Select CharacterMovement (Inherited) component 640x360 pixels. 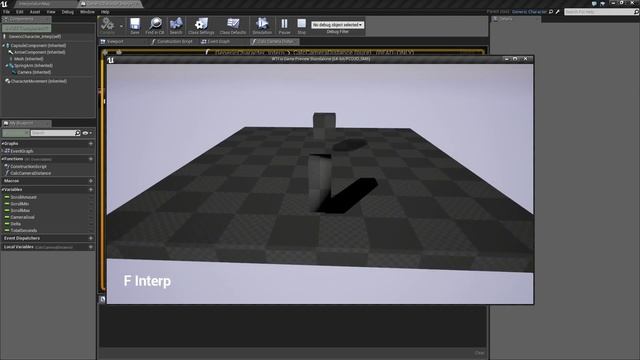[38, 81]
